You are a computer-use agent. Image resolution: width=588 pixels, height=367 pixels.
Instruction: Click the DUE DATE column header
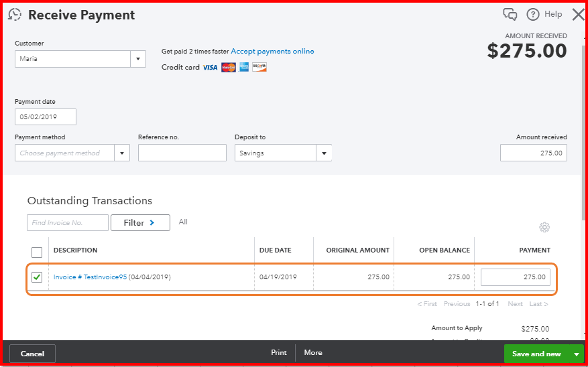click(x=276, y=250)
